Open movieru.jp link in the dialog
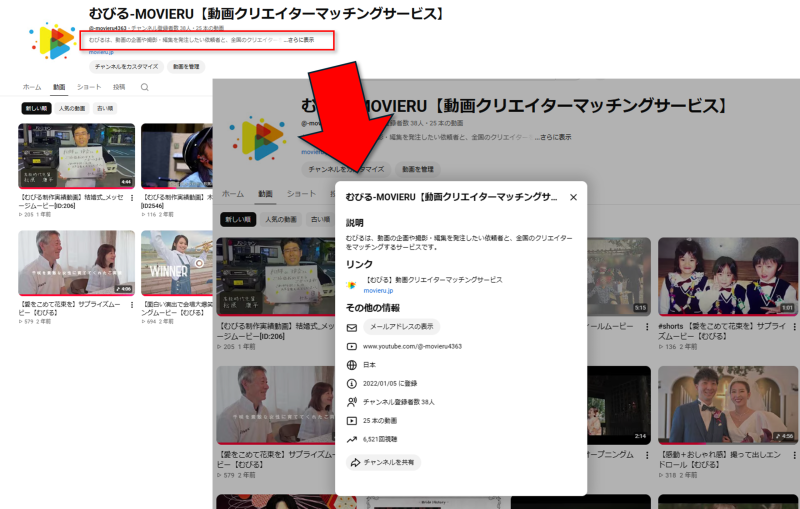The width and height of the screenshot is (800, 509). [378, 291]
